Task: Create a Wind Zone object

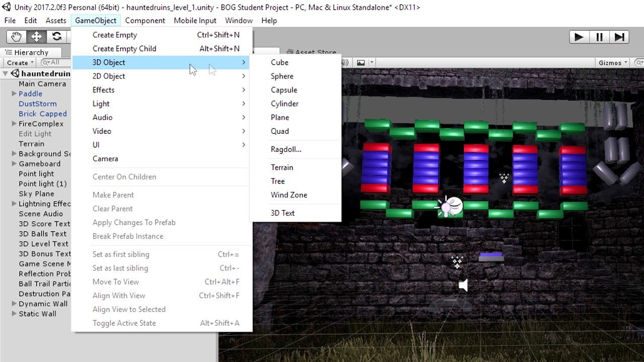Action: point(296,195)
